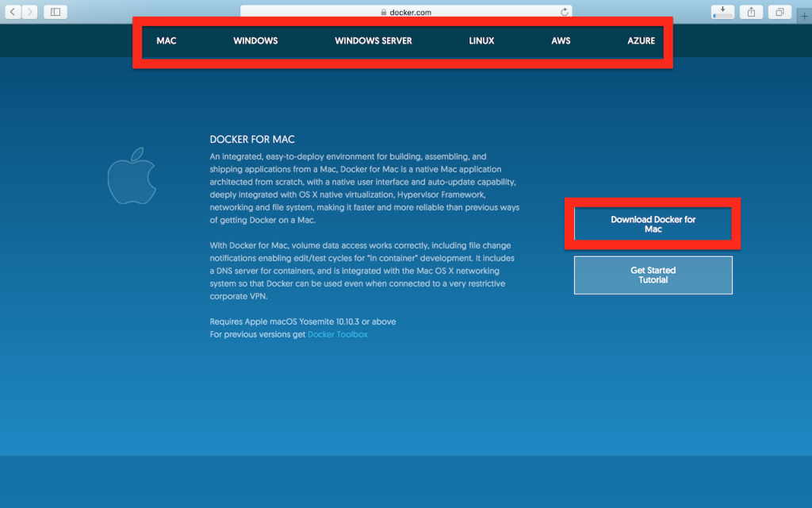The width and height of the screenshot is (812, 508).
Task: Select the MAC platform tab
Action: pyautogui.click(x=167, y=41)
